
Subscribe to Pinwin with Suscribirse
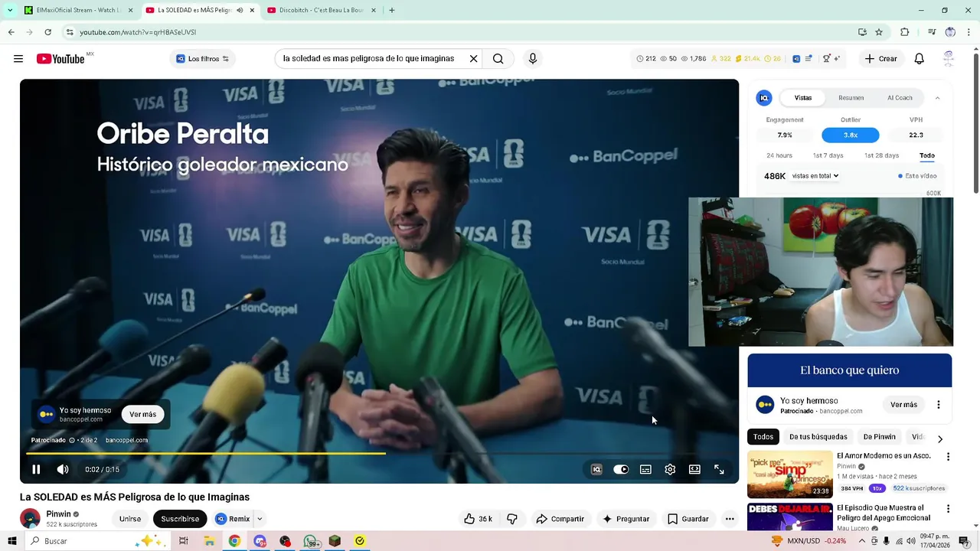point(180,519)
